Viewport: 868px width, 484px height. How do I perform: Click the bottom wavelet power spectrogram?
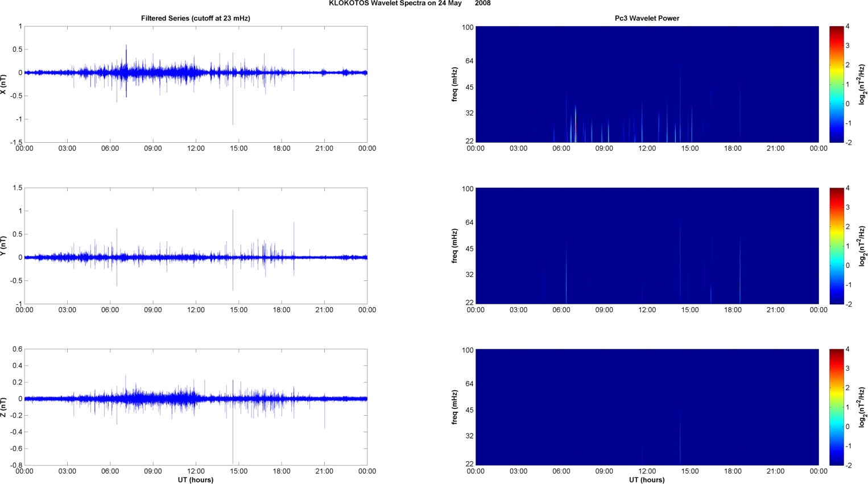click(647, 407)
